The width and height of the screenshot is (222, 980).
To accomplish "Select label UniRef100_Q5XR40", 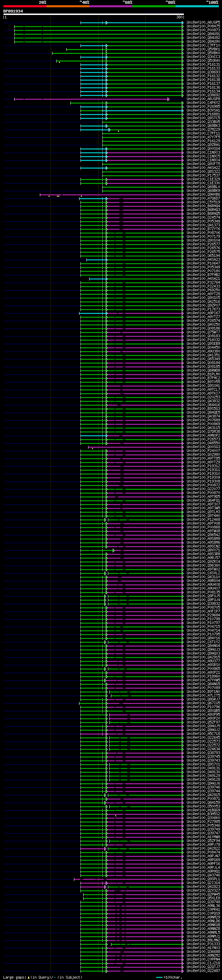I will (203, 60).
